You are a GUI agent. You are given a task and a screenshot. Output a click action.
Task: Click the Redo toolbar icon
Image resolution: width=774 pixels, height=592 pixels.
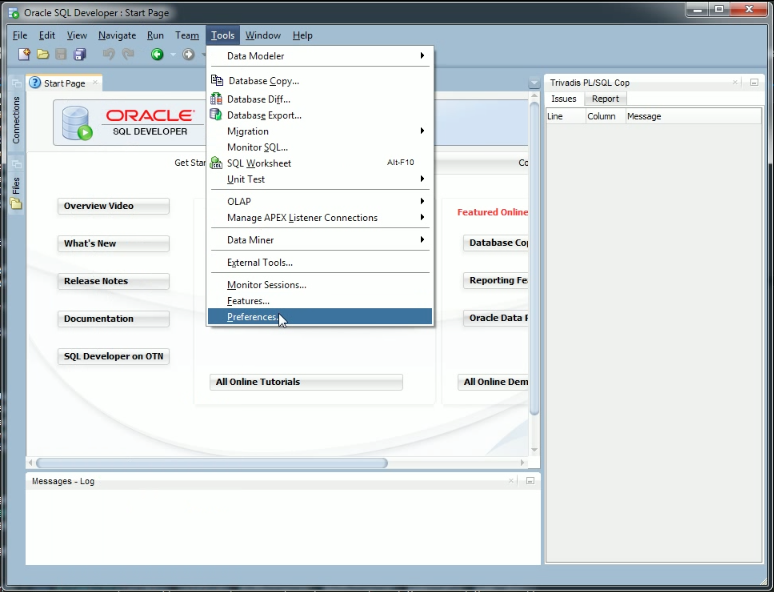128,53
